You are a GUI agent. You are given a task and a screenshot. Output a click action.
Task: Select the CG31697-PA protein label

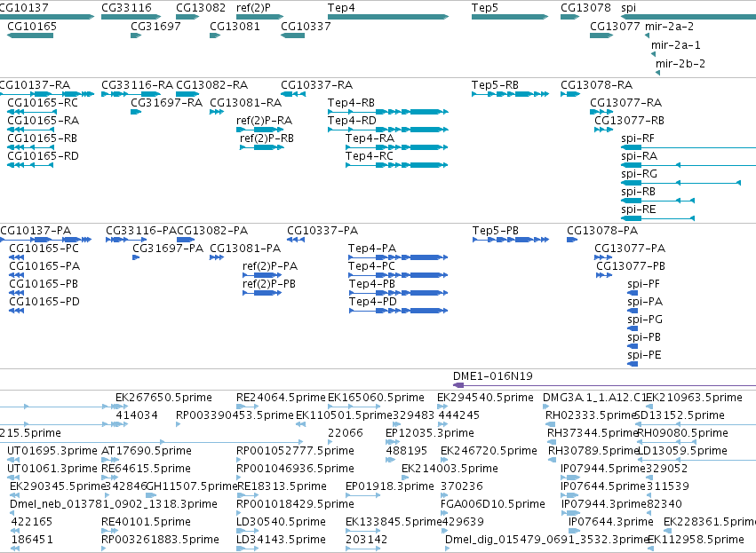click(x=168, y=249)
